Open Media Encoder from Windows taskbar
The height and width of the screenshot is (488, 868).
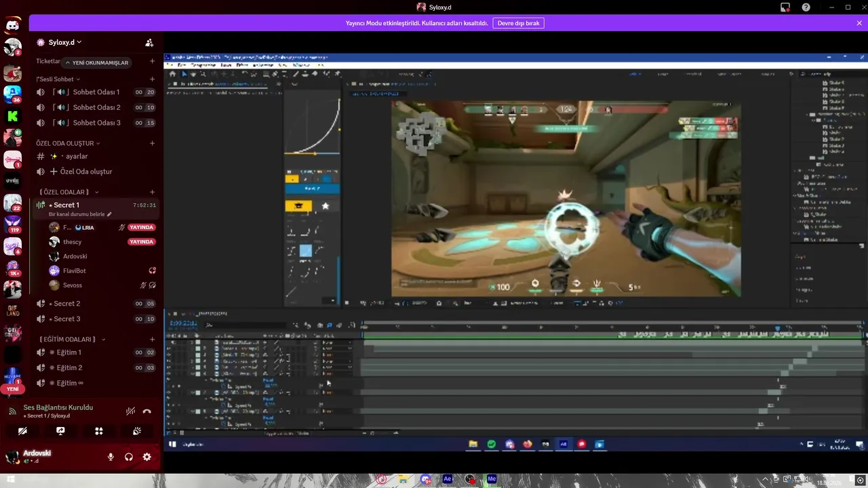click(492, 479)
